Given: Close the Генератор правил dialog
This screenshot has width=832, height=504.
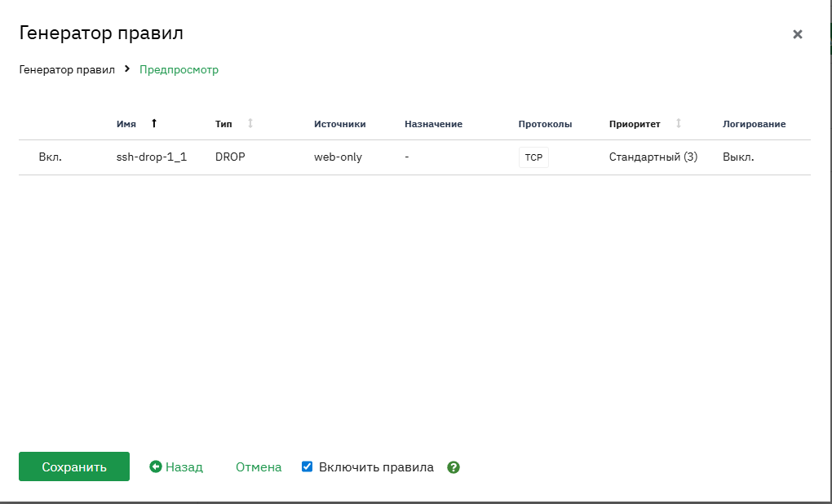Looking at the screenshot, I should pyautogui.click(x=797, y=34).
